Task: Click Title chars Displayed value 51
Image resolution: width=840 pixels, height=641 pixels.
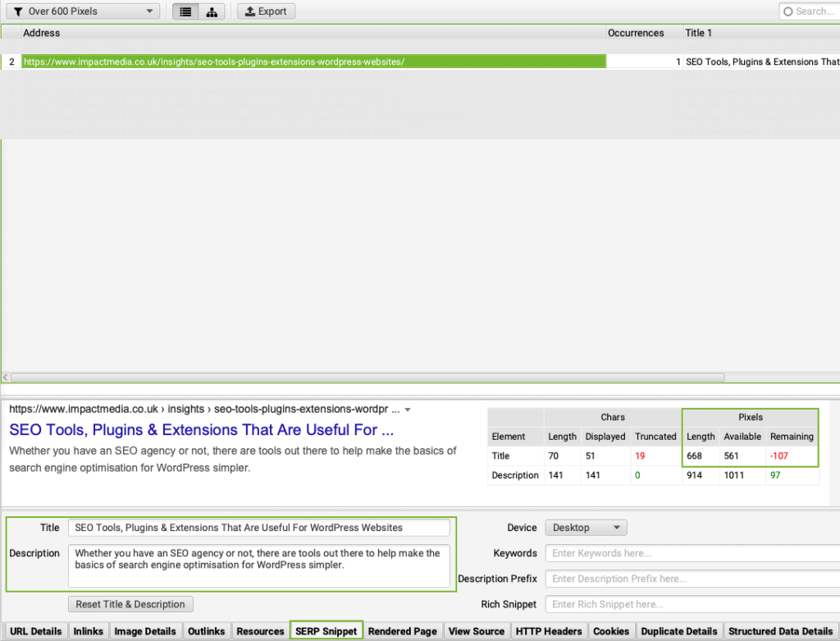Action: click(591, 456)
